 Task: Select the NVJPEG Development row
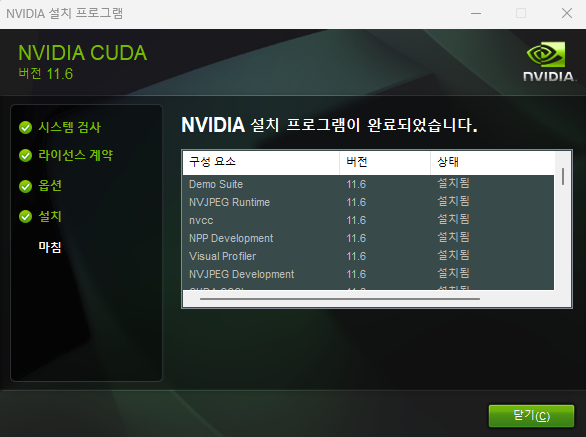[x=368, y=274]
